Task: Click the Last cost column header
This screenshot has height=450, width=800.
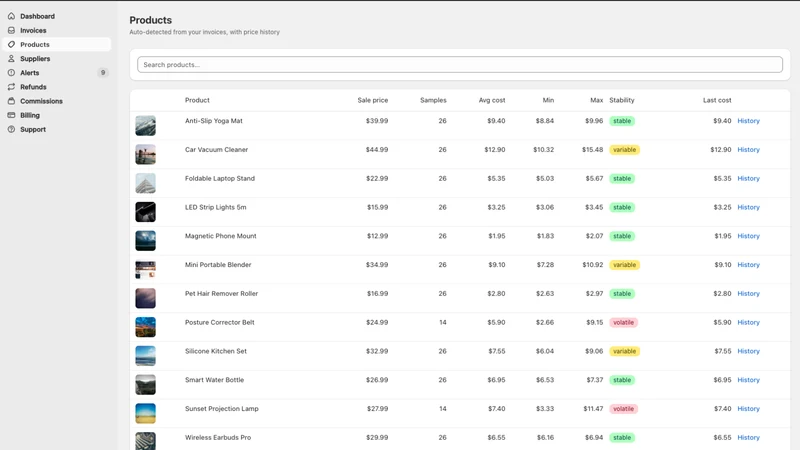Action: (717, 101)
